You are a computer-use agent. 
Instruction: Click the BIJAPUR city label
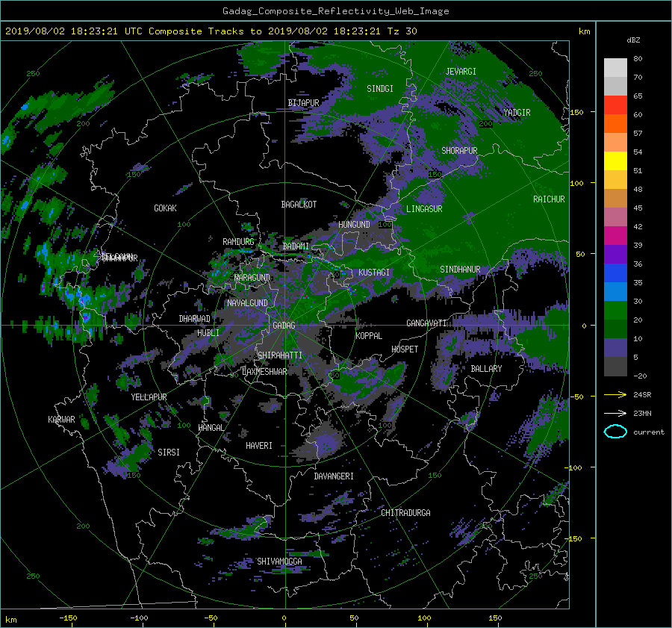303,103
